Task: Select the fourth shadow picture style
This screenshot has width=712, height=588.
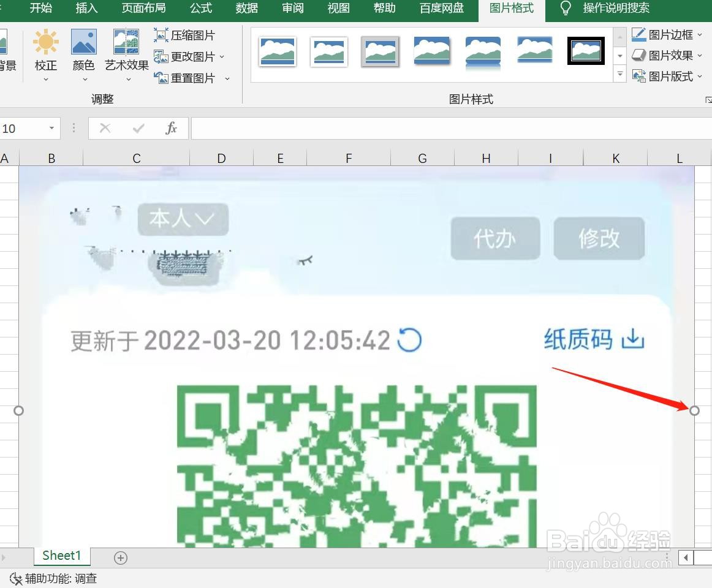Action: (432, 51)
